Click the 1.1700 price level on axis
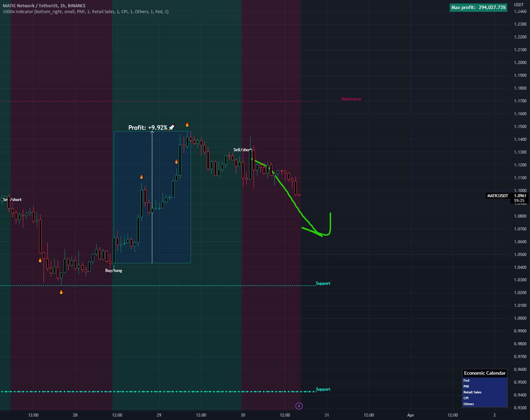The height and width of the screenshot is (420, 530). (x=520, y=101)
